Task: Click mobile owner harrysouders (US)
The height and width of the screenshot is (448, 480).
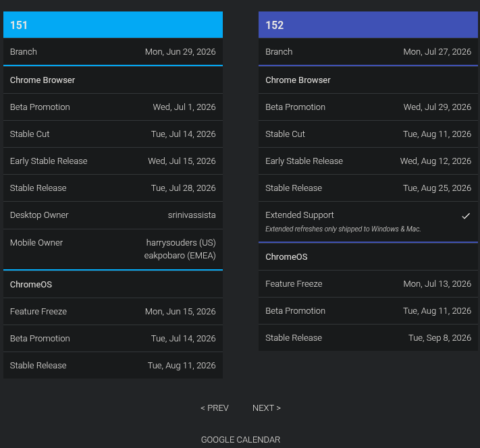Action: 180,243
